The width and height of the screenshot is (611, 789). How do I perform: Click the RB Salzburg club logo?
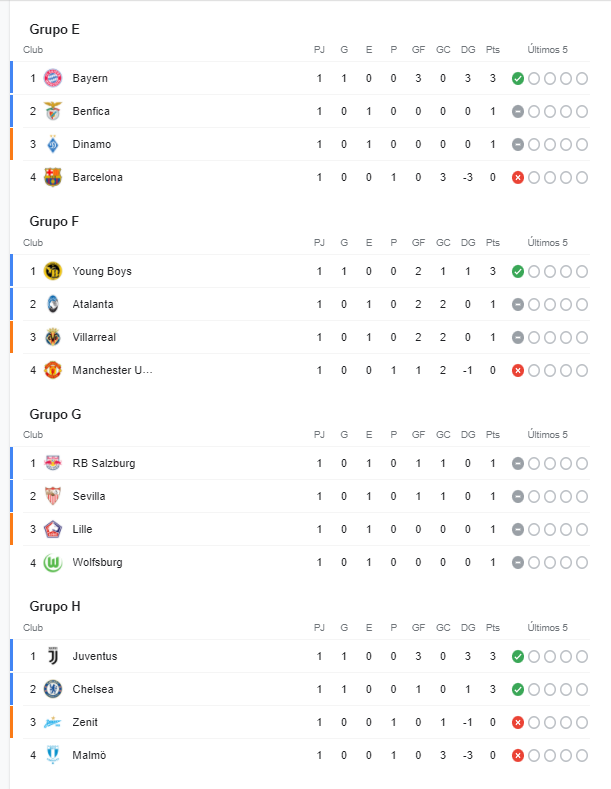click(x=53, y=463)
